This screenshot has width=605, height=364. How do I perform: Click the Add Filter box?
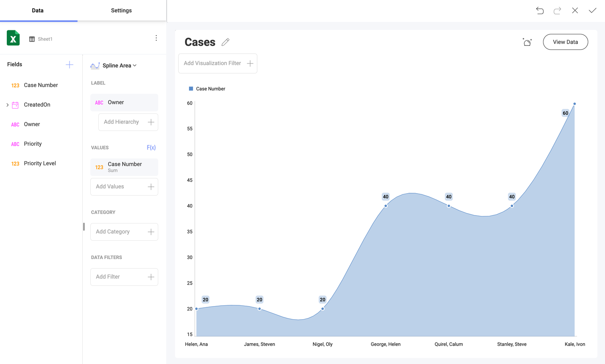tap(124, 277)
